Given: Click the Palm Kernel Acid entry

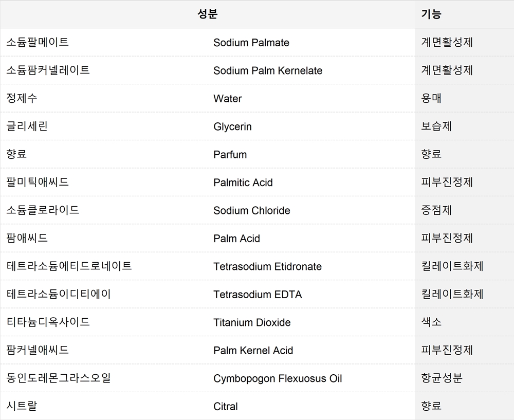Looking at the screenshot, I should pyautogui.click(x=253, y=351).
